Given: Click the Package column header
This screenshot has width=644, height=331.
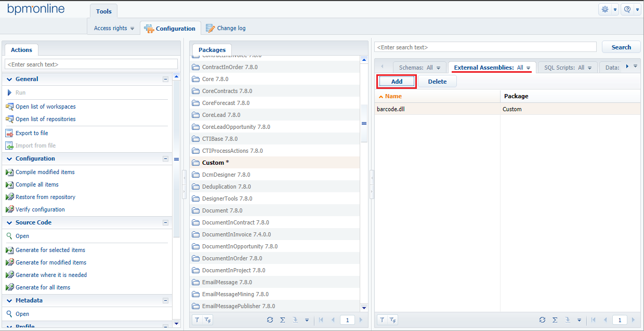Looking at the screenshot, I should 570,96.
